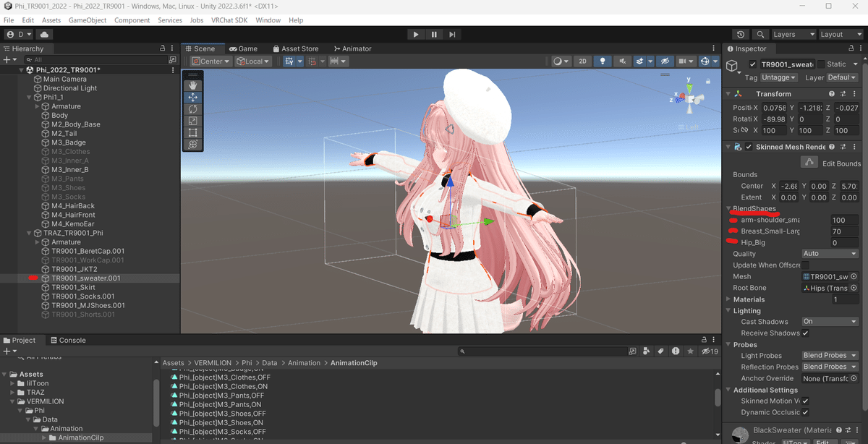Collapse the Transform component foldout
The height and width of the screenshot is (444, 868).
[728, 94]
